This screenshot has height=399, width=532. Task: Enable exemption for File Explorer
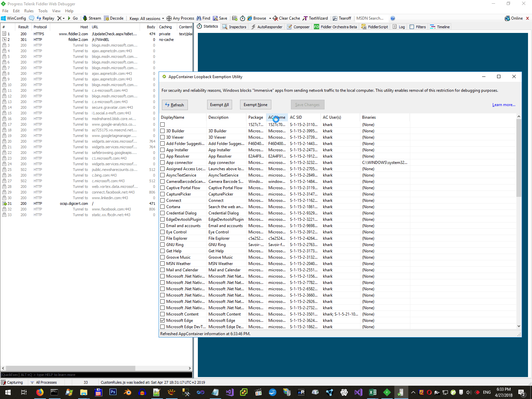coord(163,238)
